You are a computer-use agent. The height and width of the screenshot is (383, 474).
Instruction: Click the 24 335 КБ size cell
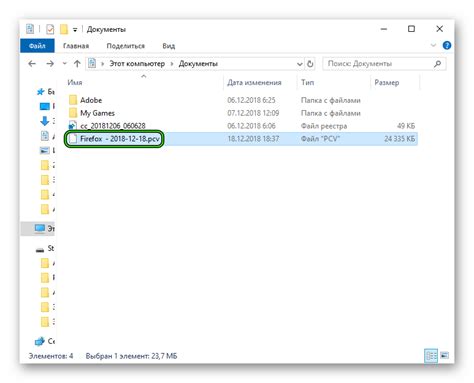pyautogui.click(x=400, y=139)
